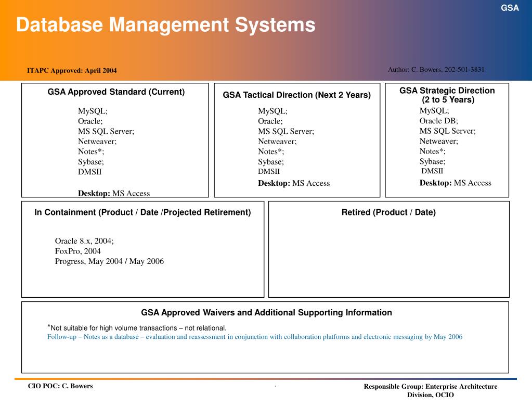
Task: Click MS SQL Server in Approved Standard box
Action: click(106, 131)
